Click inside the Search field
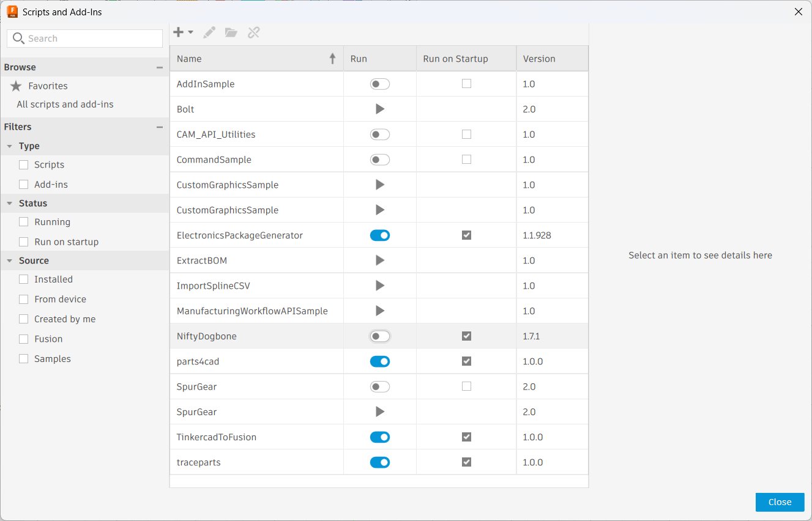Screen dimensions: 812x521 (84, 38)
